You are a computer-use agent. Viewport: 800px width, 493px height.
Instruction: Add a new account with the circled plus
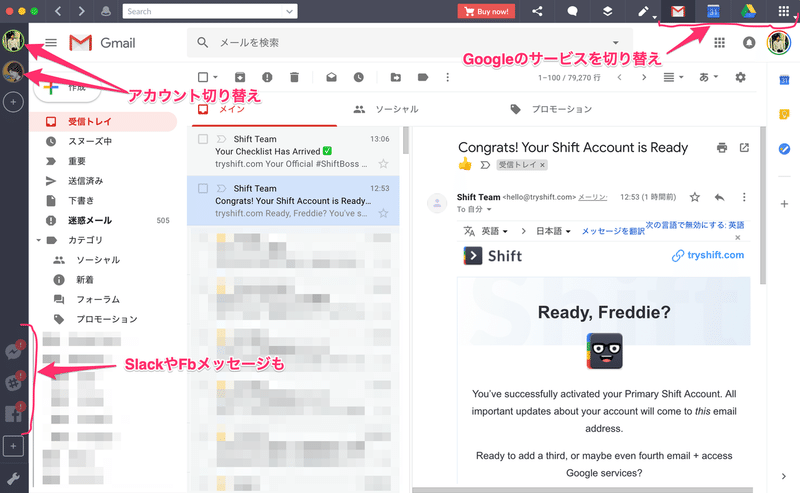(13, 102)
